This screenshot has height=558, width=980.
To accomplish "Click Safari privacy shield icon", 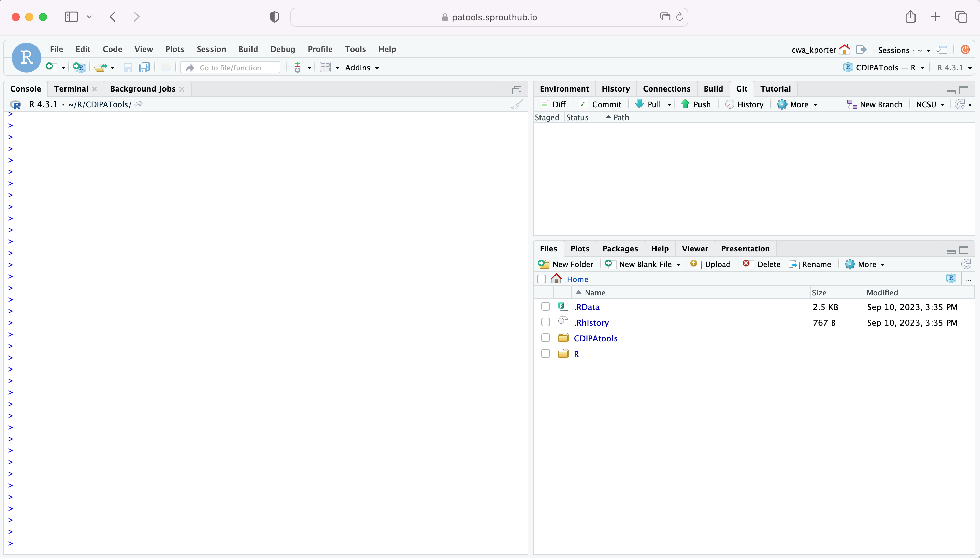I will pos(274,17).
